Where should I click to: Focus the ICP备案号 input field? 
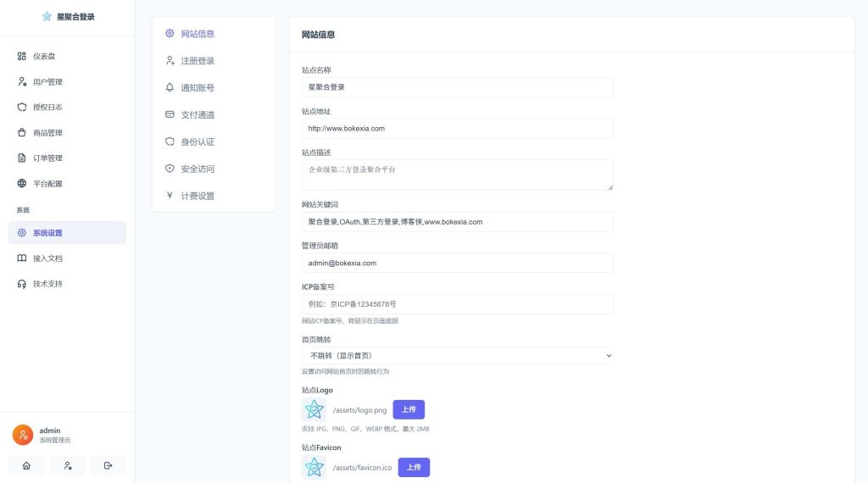point(457,303)
